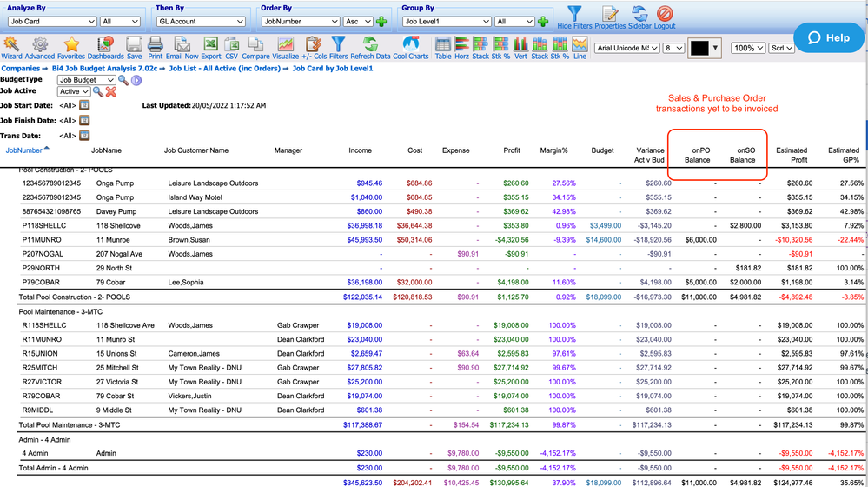Click the P11MUNRO income value $45,993.50

[364, 239]
